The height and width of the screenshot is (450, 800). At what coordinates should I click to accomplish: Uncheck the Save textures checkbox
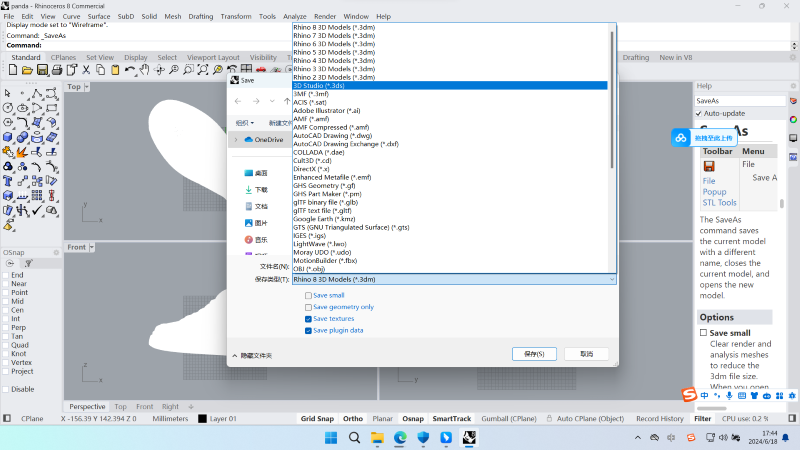(x=308, y=319)
